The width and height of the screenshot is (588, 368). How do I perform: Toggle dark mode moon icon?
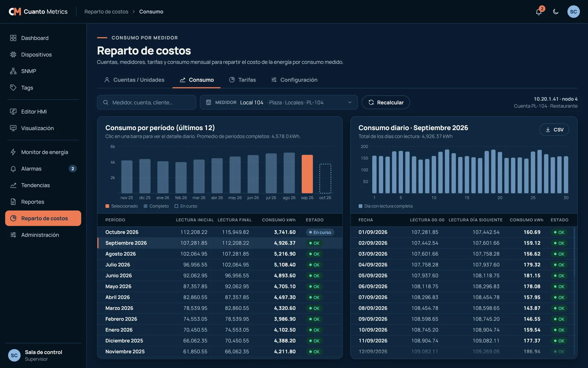tap(556, 12)
